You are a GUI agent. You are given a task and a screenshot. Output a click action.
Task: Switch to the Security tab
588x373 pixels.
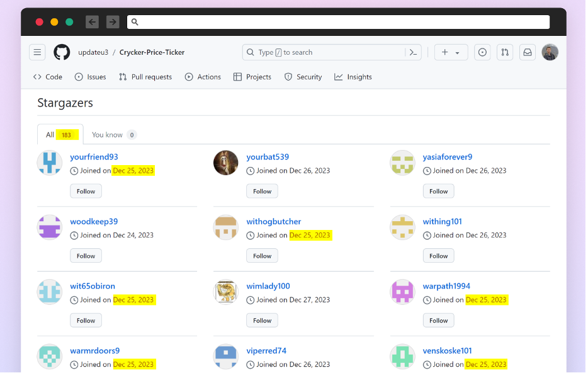tap(303, 77)
